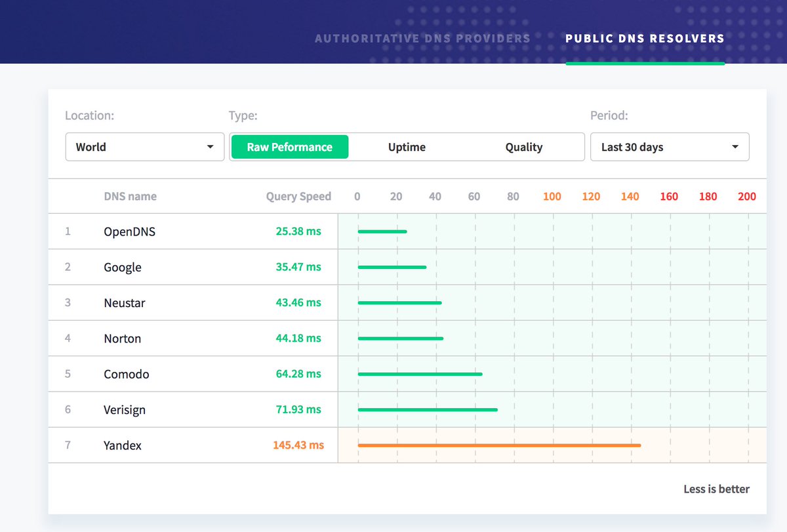This screenshot has width=787, height=532.
Task: Click the Less is better note
Action: (716, 489)
